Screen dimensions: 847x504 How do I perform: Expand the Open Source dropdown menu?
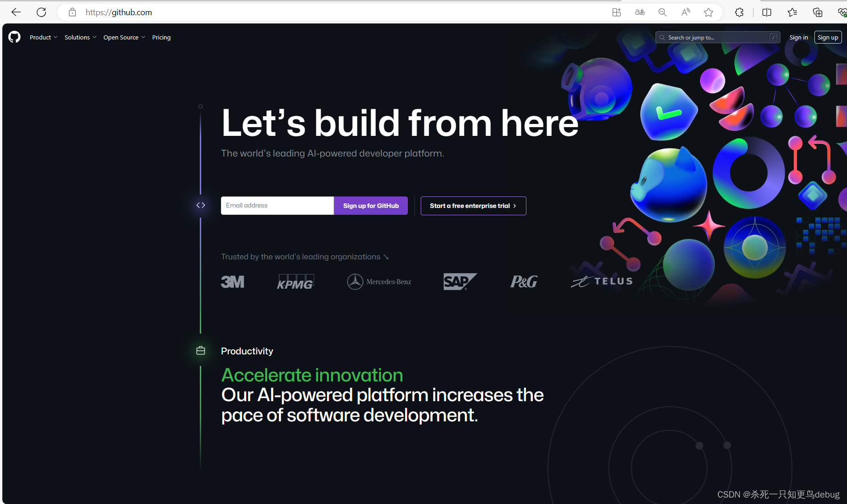point(124,38)
